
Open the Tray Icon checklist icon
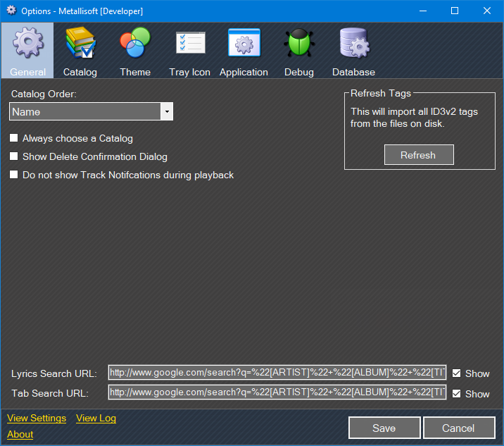[x=189, y=45]
